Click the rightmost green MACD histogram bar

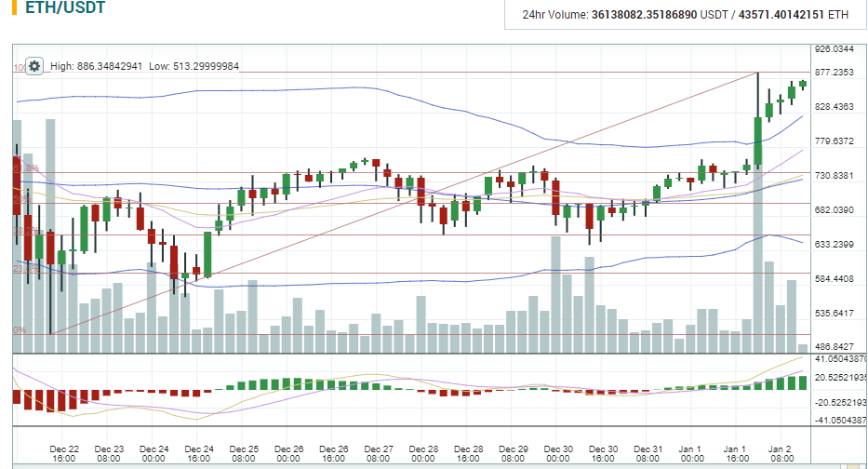tap(803, 382)
